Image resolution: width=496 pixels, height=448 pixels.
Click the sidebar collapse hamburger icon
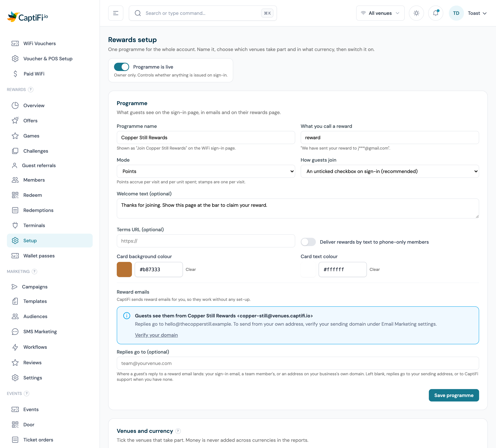(x=116, y=13)
